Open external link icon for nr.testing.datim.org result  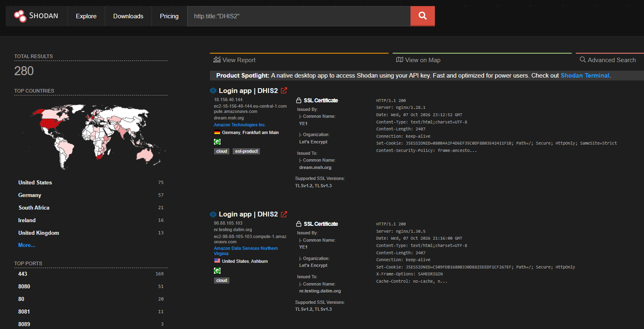(x=284, y=214)
